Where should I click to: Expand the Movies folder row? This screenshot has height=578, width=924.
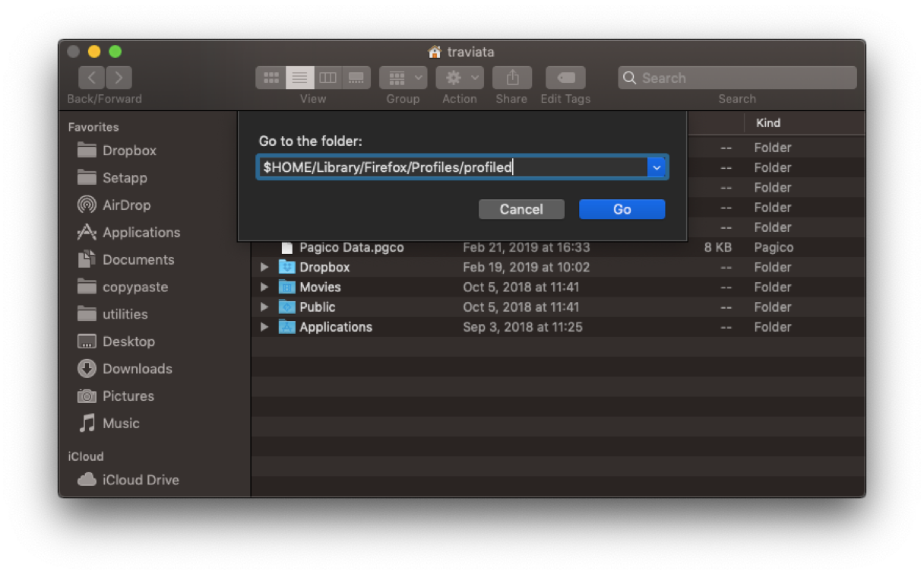tap(264, 287)
